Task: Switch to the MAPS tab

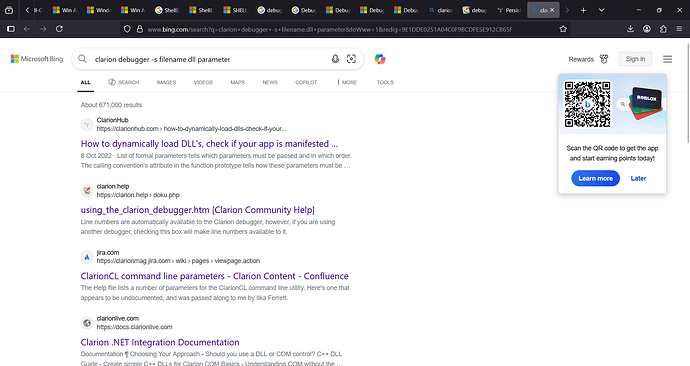Action: pos(238,82)
